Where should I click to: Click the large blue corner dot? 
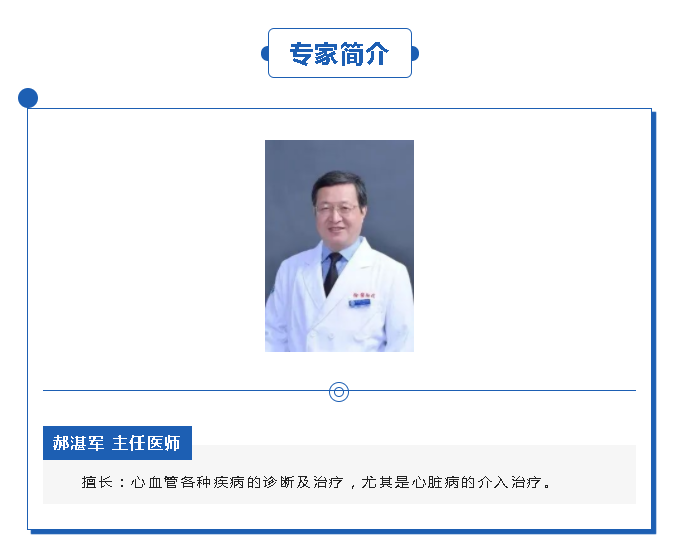coord(28,98)
